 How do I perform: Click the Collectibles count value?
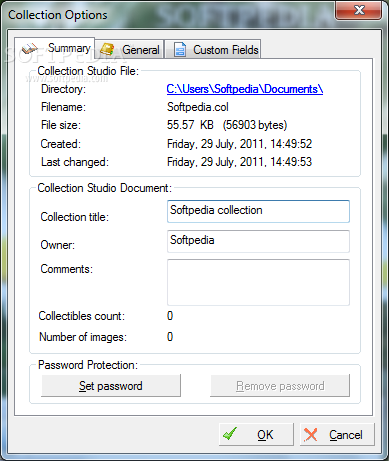click(170, 316)
